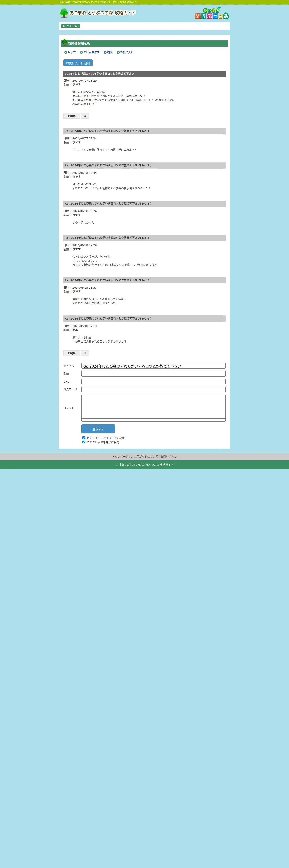
Task: Click the arrow icon beside スレッド作成
Action: pos(81,53)
